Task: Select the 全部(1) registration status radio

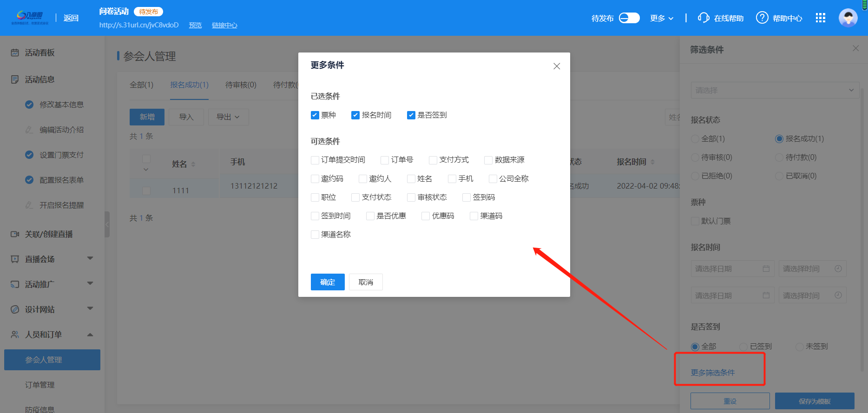Action: point(695,139)
